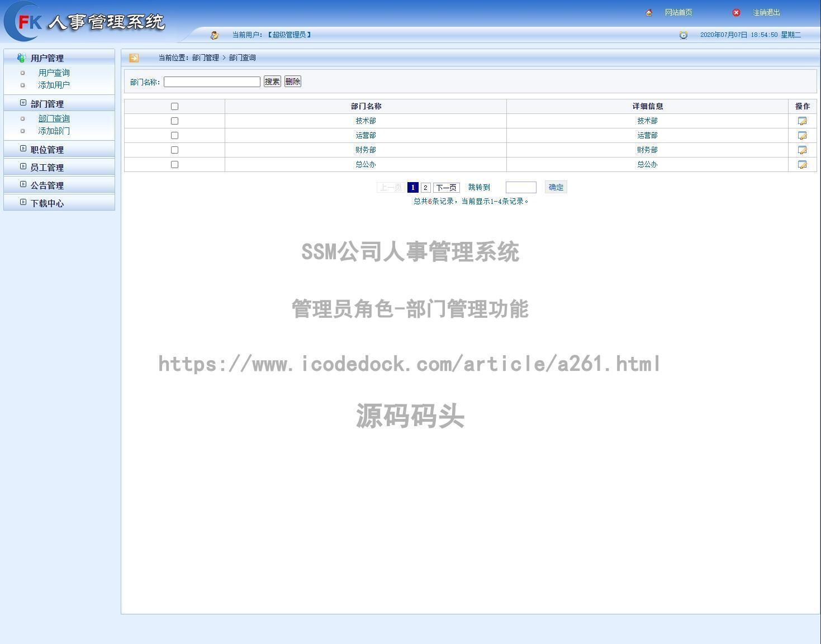Check the checkbox for 运营部 row

pyautogui.click(x=174, y=135)
